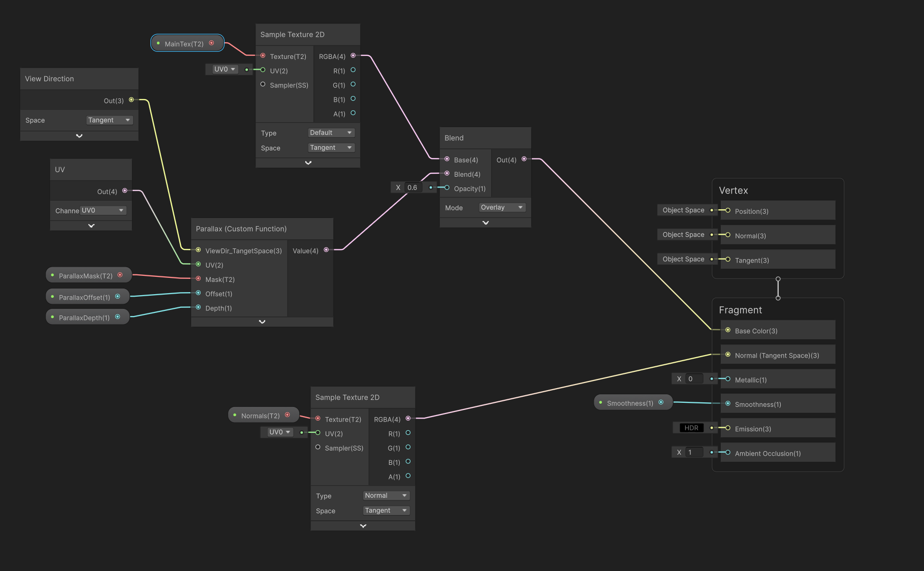Click ViewDir_TangetSpace(3) input port

(198, 250)
